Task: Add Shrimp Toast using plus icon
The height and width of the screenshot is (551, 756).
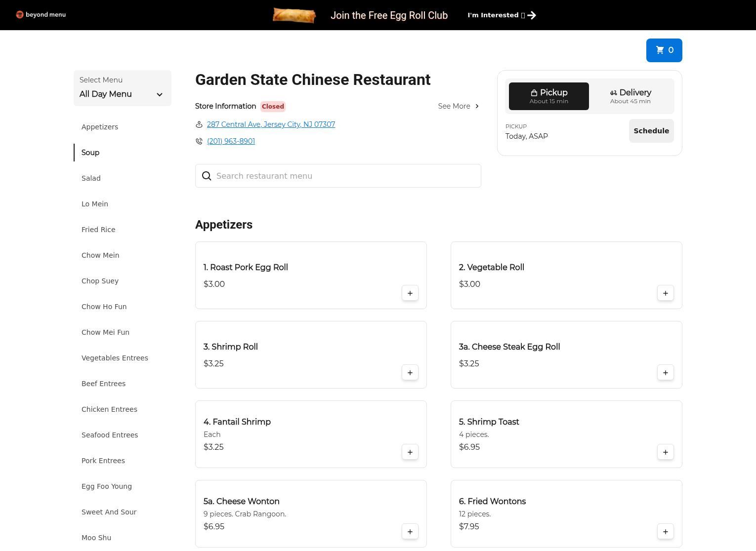Action: tap(665, 452)
